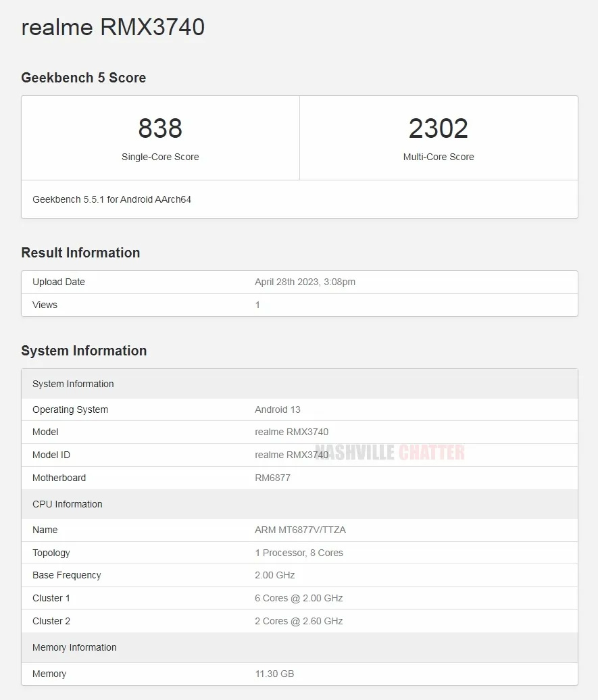
Task: Click the realme RMX3740 page title
Action: 113,28
